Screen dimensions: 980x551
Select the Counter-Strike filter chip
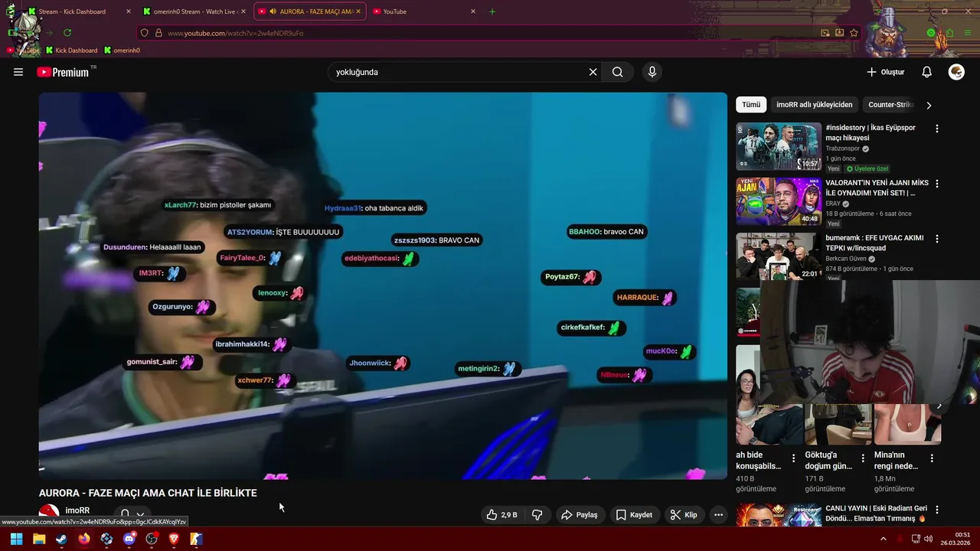[890, 105]
